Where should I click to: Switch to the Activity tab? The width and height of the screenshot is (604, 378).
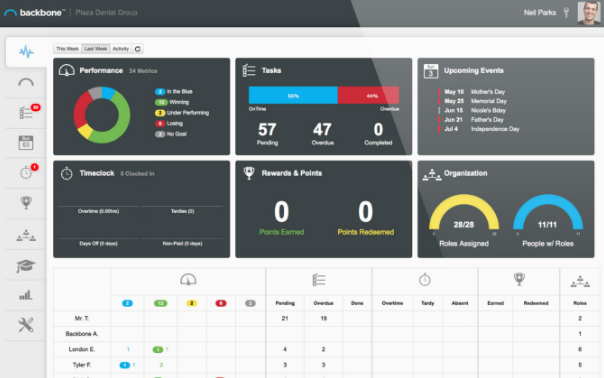121,49
